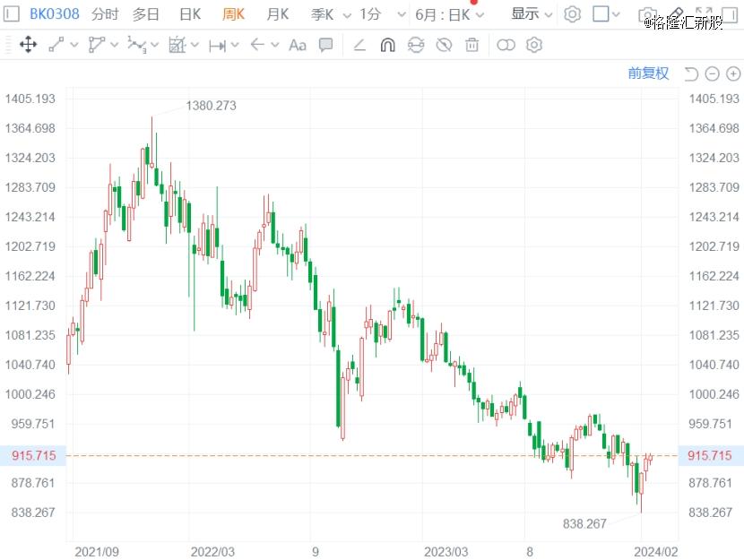
Task: Switch to the 日K daily chart tab
Action: pyautogui.click(x=190, y=14)
